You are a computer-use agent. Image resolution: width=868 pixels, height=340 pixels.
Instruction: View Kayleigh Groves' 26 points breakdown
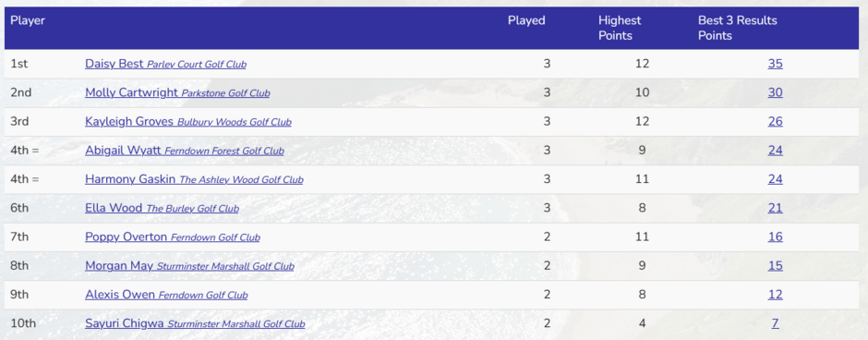(775, 121)
